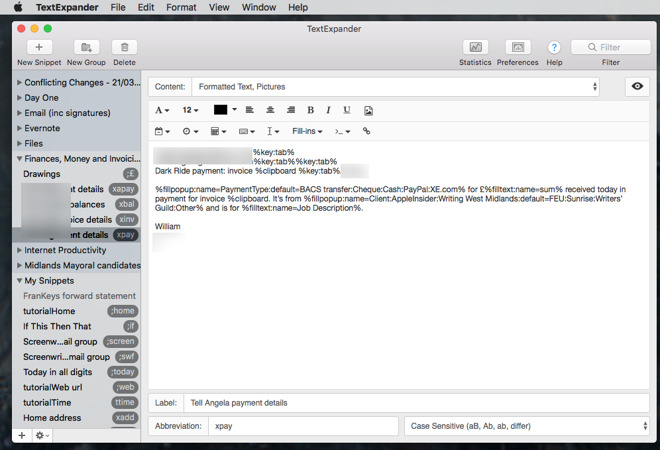Expand the Conflicting Changes group
The image size is (660, 450).
(x=19, y=83)
